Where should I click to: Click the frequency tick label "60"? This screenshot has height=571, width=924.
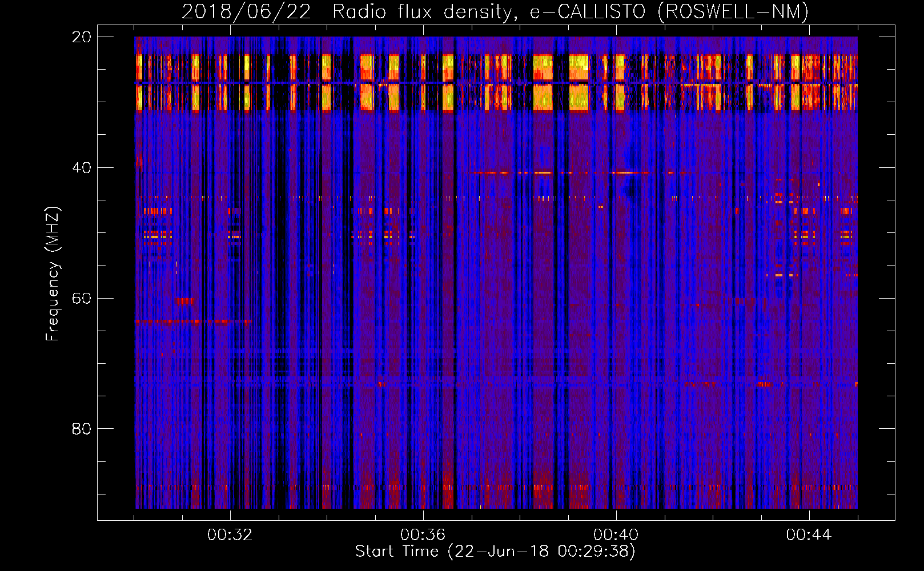pos(82,298)
